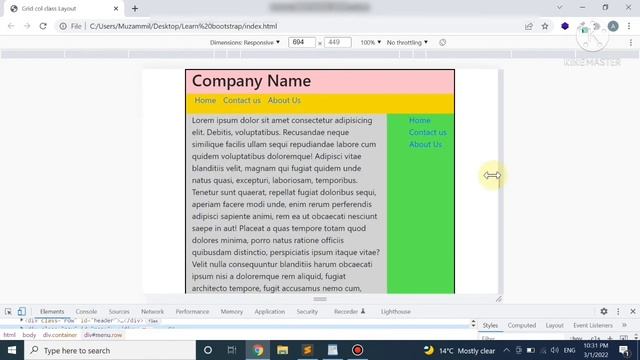Open the share page icon in address bar
Image resolution: width=640 pixels, height=360 pixels.
point(529,26)
